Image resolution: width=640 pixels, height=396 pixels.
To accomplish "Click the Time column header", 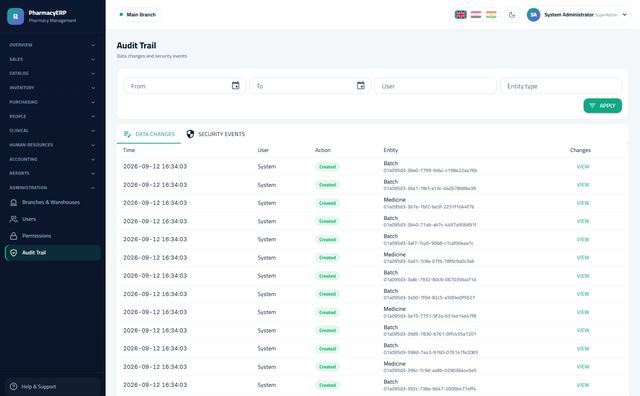I will tap(129, 150).
